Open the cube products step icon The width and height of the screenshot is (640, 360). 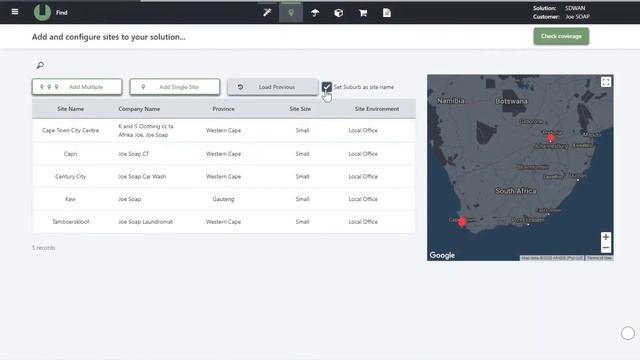point(338,13)
